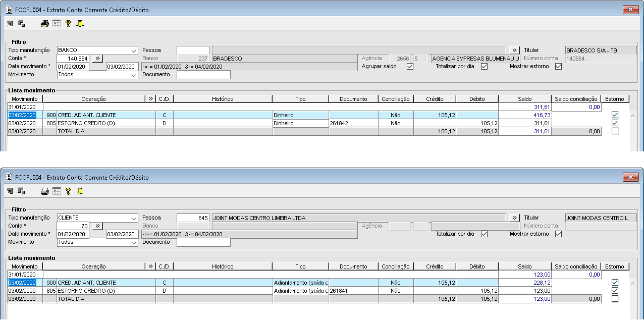The image size is (644, 323).
Task: Click the Tipo column header in the BANCO window
Action: coord(300,99)
